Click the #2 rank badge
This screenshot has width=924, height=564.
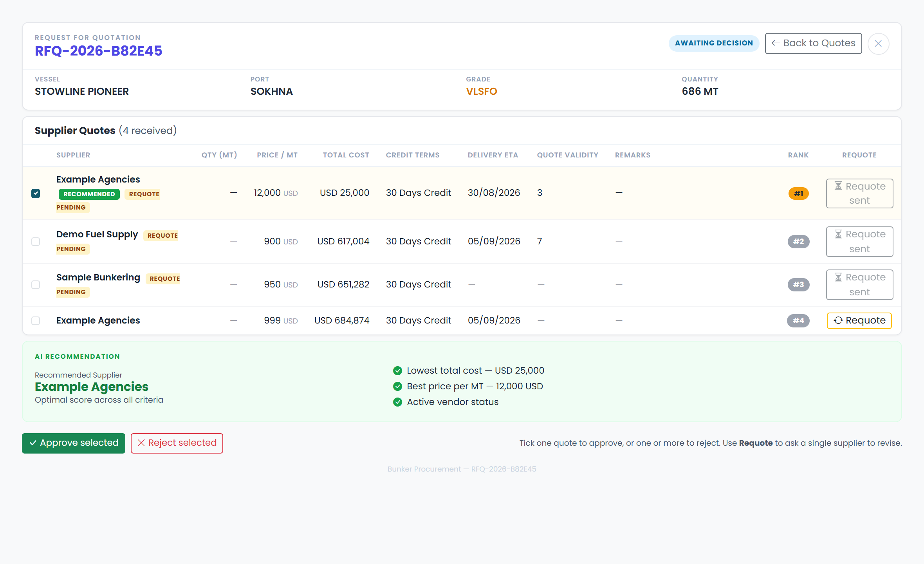pyautogui.click(x=798, y=242)
